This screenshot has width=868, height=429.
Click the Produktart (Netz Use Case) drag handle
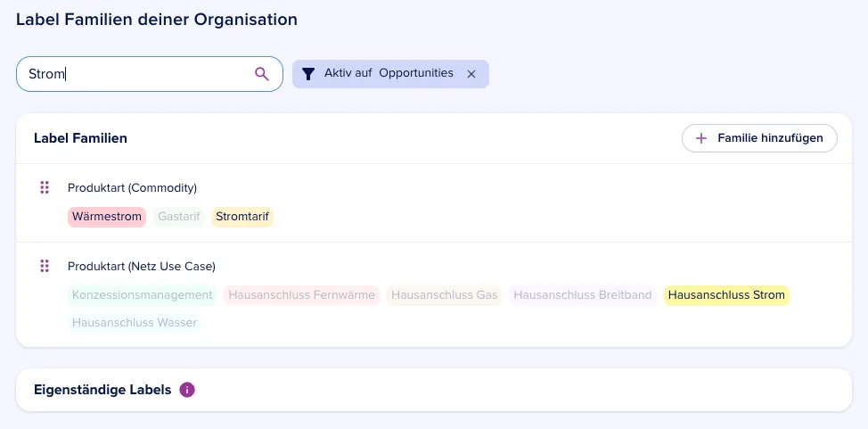[45, 266]
